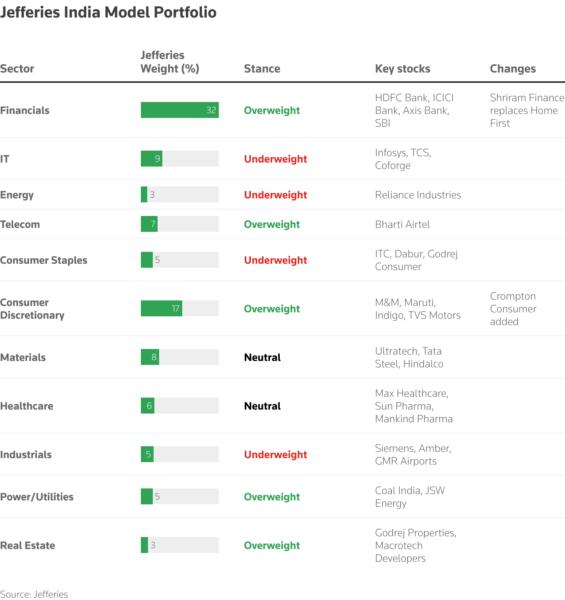Click the Overweight stance for Consumer Discretionary
565x600 pixels.
[x=272, y=309]
